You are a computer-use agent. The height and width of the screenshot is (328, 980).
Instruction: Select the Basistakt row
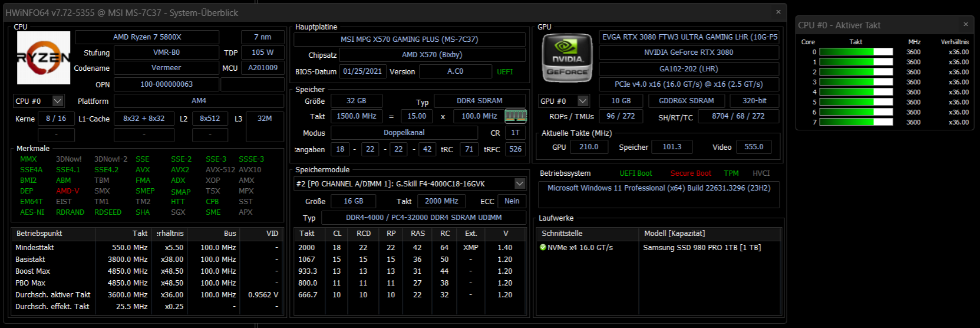click(x=147, y=260)
